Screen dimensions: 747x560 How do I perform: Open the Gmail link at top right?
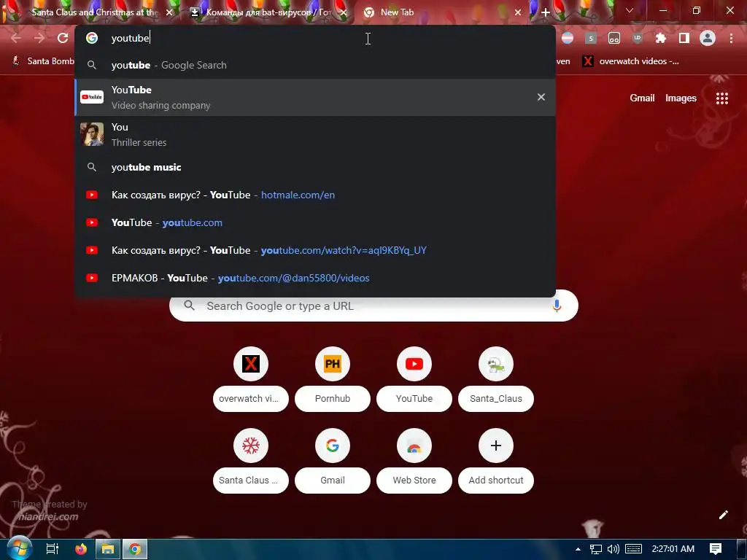pyautogui.click(x=642, y=98)
